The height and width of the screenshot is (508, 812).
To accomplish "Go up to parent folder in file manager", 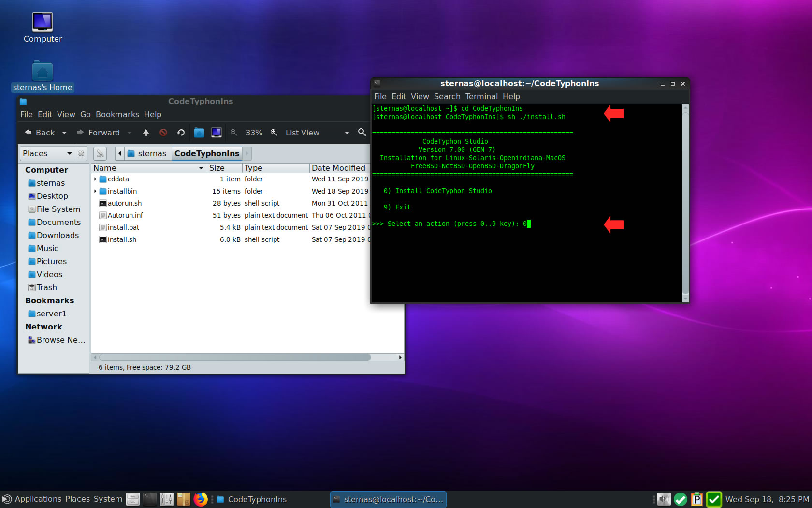I will (x=146, y=133).
